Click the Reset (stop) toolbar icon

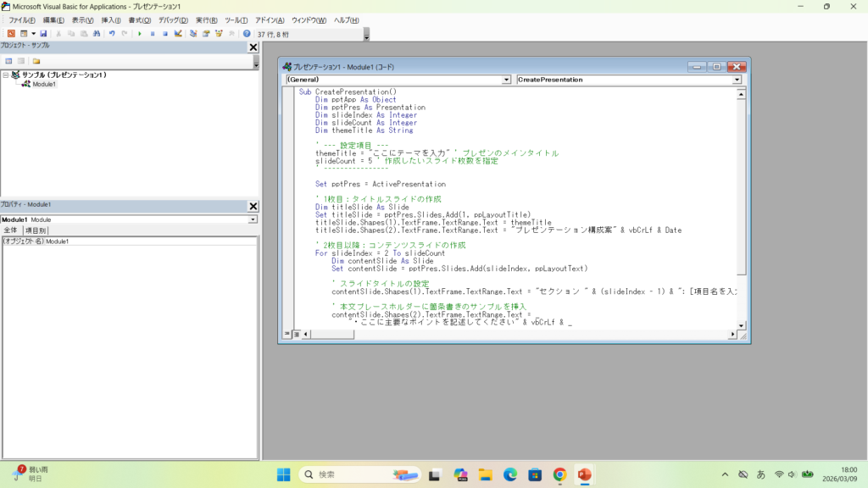click(x=165, y=34)
